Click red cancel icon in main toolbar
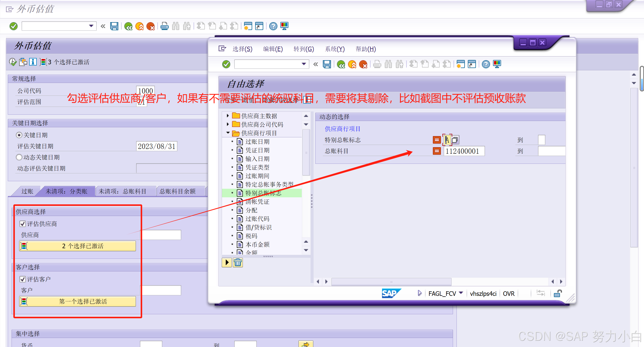Screen dimensions: 644x347 coord(150,26)
